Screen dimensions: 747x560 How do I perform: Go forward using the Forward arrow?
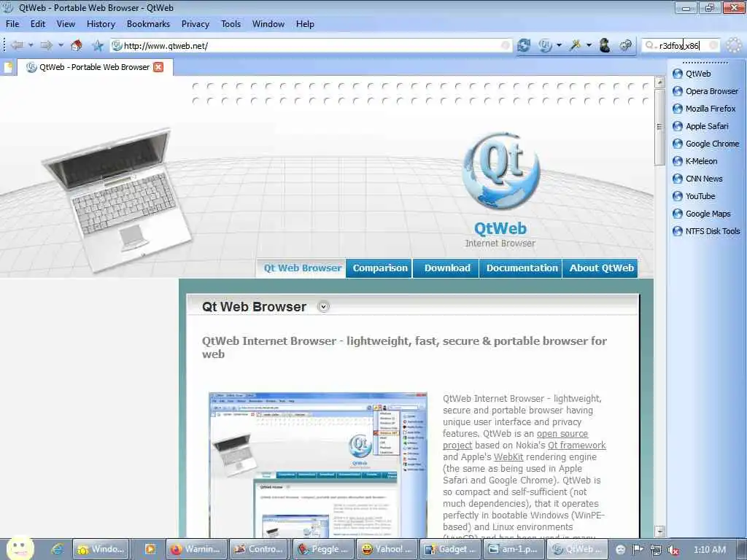(47, 46)
